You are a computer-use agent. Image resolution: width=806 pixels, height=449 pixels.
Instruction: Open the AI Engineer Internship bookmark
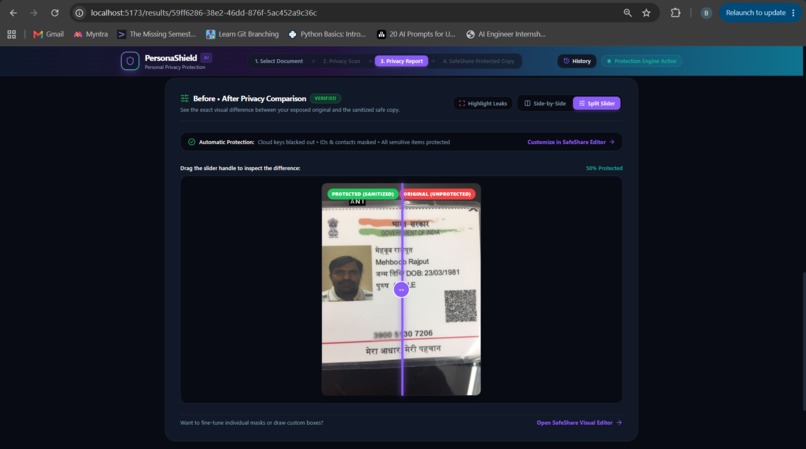pyautogui.click(x=506, y=34)
